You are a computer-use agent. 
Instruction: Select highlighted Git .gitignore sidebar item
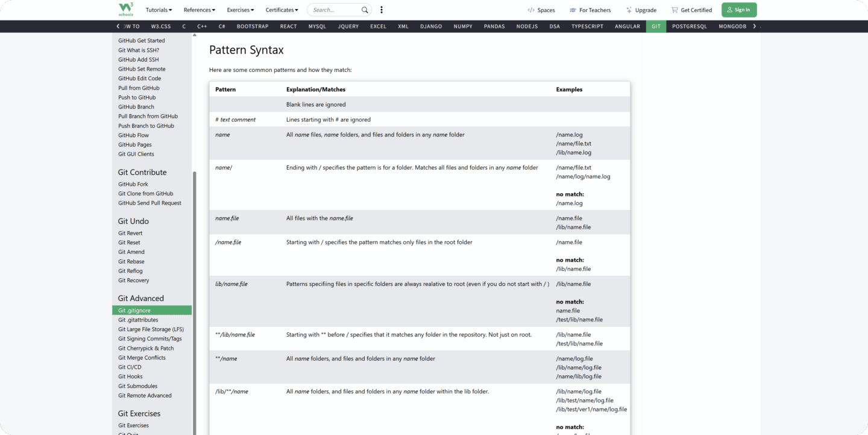tap(152, 310)
